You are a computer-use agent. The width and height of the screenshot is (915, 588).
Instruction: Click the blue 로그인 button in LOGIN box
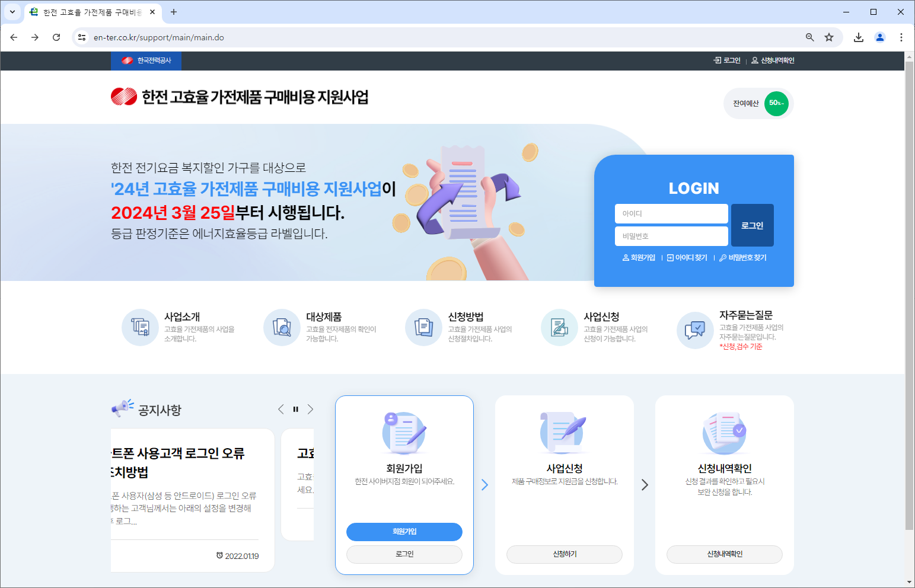click(752, 225)
